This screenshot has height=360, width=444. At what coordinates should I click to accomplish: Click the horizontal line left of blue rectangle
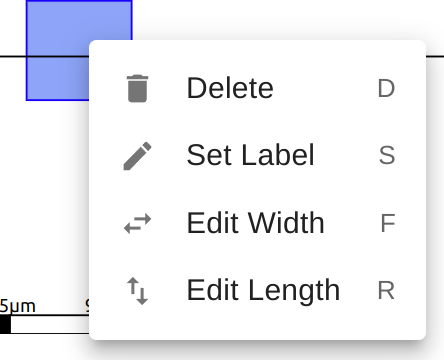tap(13, 56)
